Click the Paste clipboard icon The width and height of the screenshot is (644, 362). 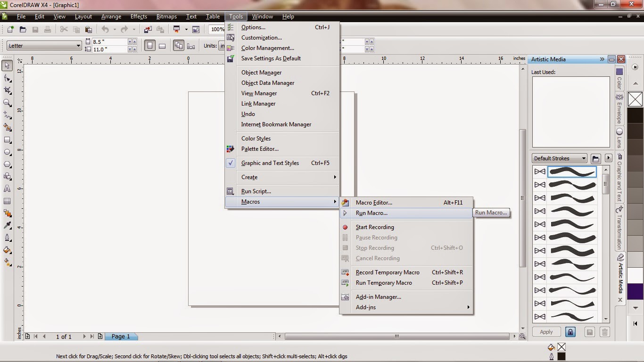[x=88, y=29]
